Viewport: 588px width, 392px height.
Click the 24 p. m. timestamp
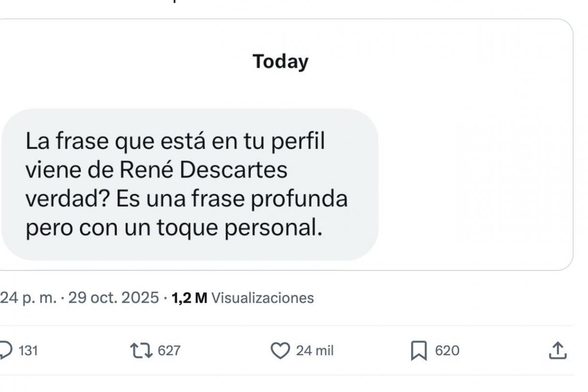click(28, 297)
